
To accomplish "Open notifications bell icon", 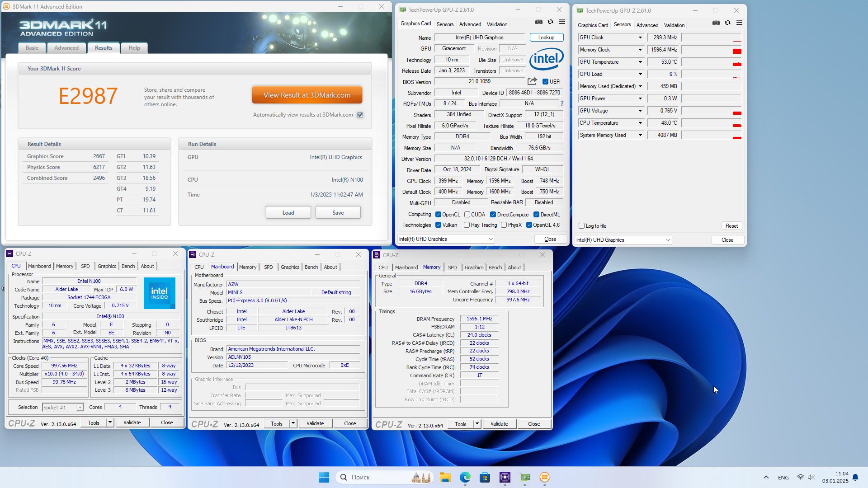I will (855, 477).
